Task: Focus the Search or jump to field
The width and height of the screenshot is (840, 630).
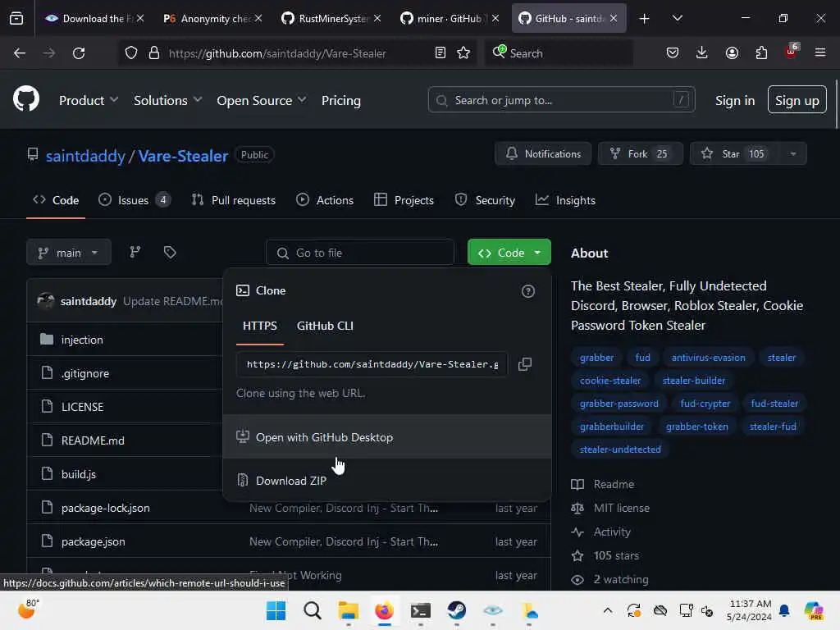Action: pyautogui.click(x=561, y=99)
